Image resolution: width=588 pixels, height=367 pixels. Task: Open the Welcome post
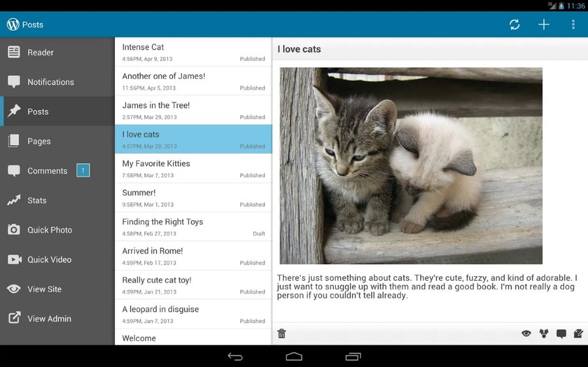click(x=193, y=338)
